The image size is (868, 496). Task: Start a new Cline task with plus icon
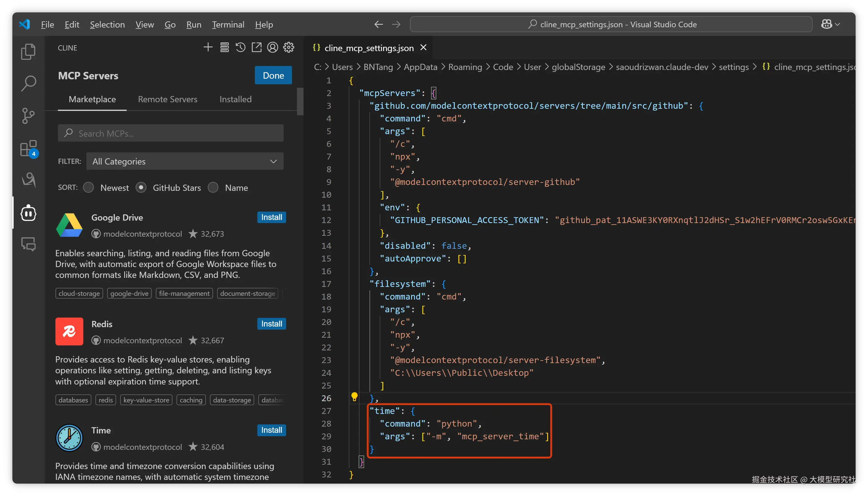pyautogui.click(x=208, y=47)
